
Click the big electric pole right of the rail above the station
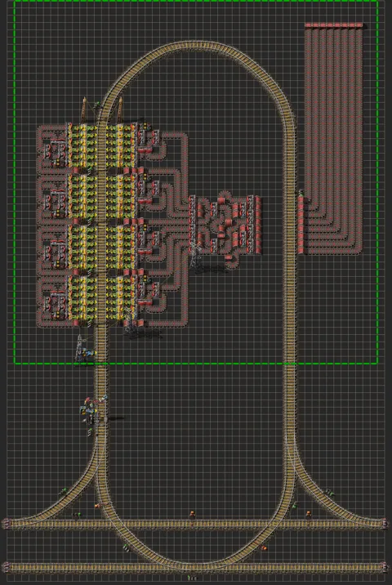coord(119,109)
